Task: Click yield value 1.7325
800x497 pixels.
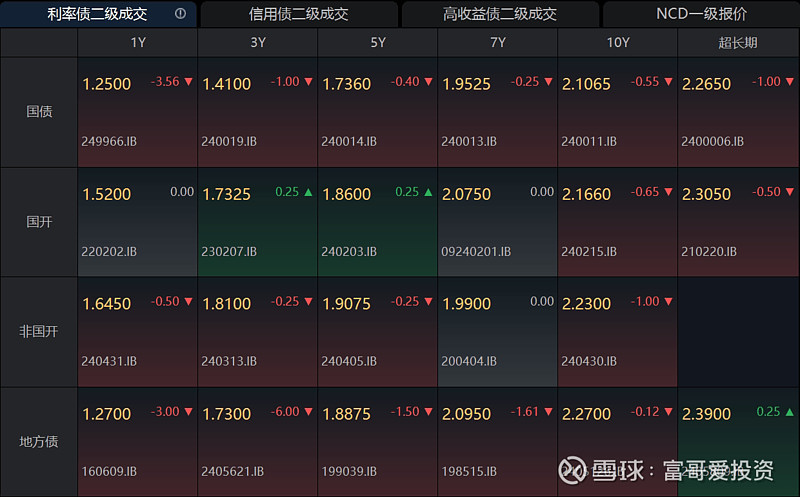Action: (227, 194)
